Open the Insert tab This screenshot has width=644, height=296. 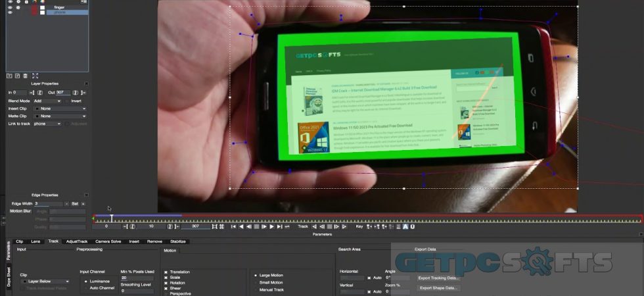134,241
